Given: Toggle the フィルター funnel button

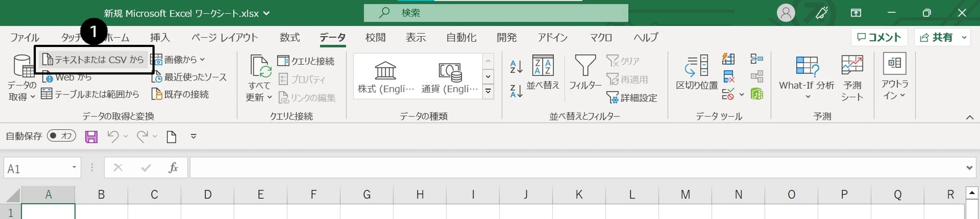Looking at the screenshot, I should point(585,72).
